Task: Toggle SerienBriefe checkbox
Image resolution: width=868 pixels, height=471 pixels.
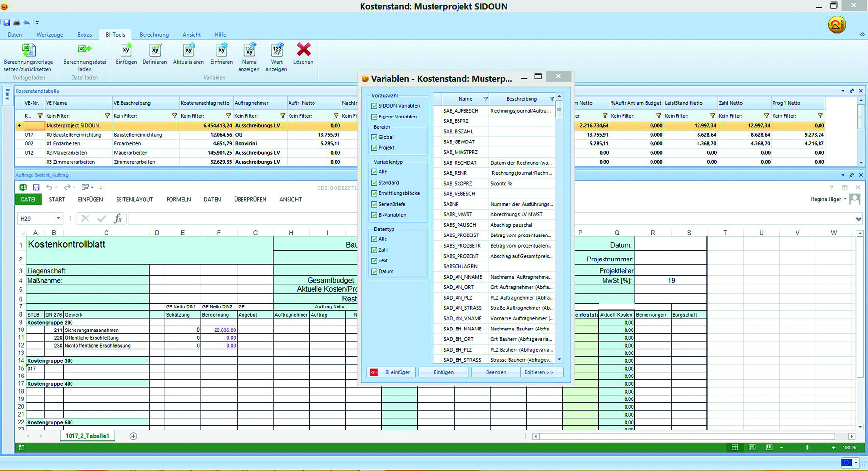Action: (x=374, y=204)
